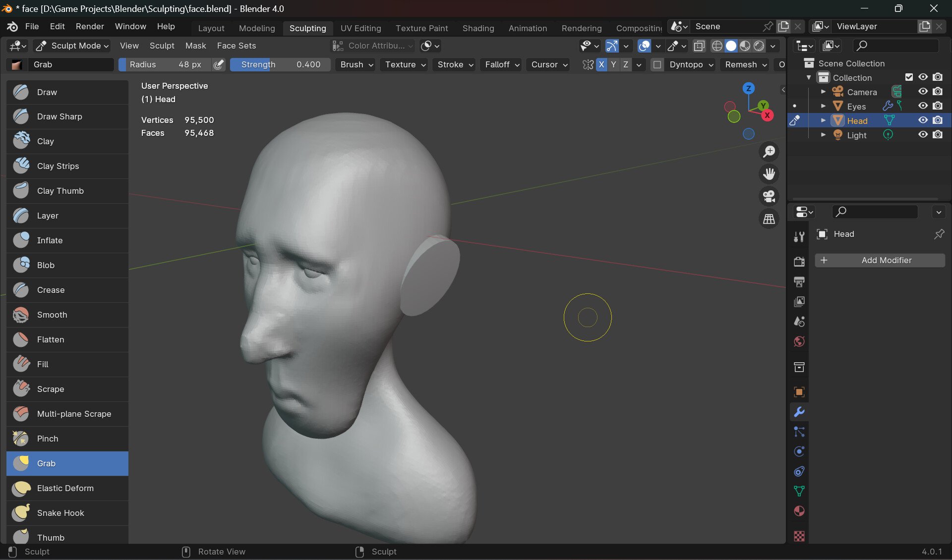Viewport: 952px width, 560px height.
Task: Adjust the brush Strength slider
Action: point(280,64)
